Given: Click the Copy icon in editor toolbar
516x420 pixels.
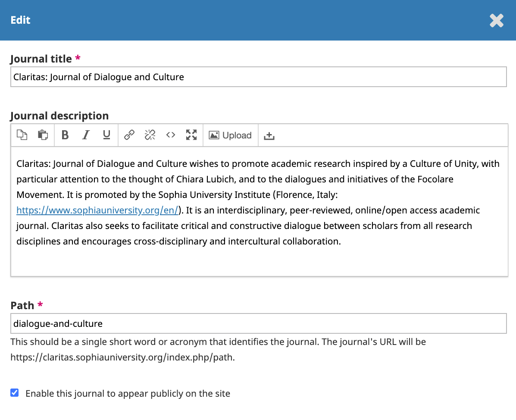Looking at the screenshot, I should pos(22,135).
